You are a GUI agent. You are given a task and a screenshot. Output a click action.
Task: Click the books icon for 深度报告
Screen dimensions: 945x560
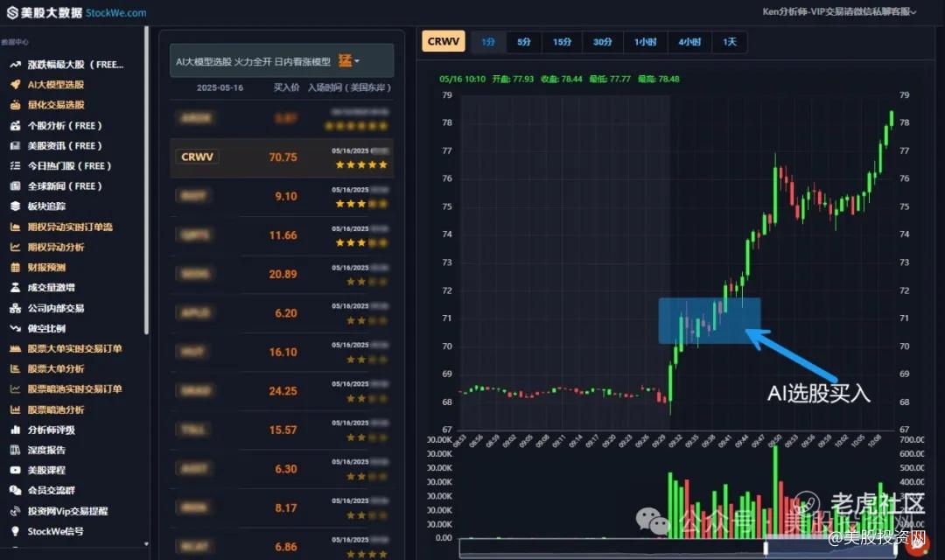[x=15, y=450]
